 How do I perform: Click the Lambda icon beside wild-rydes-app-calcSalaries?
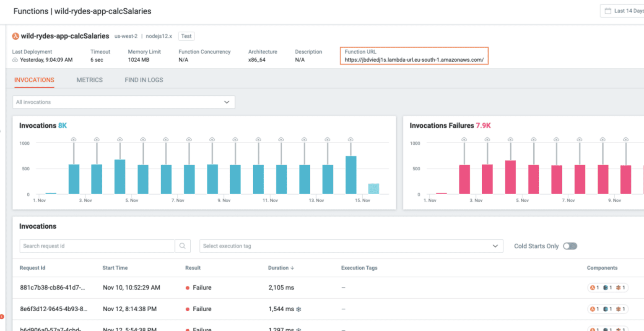(16, 36)
